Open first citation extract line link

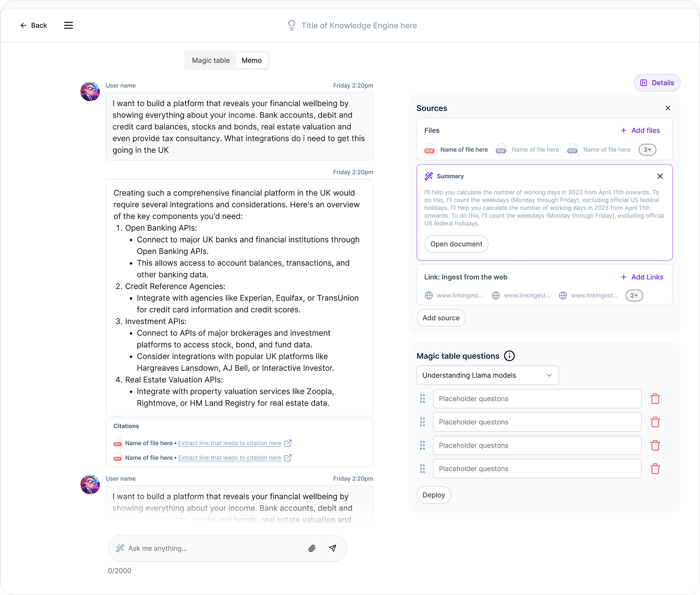[230, 443]
